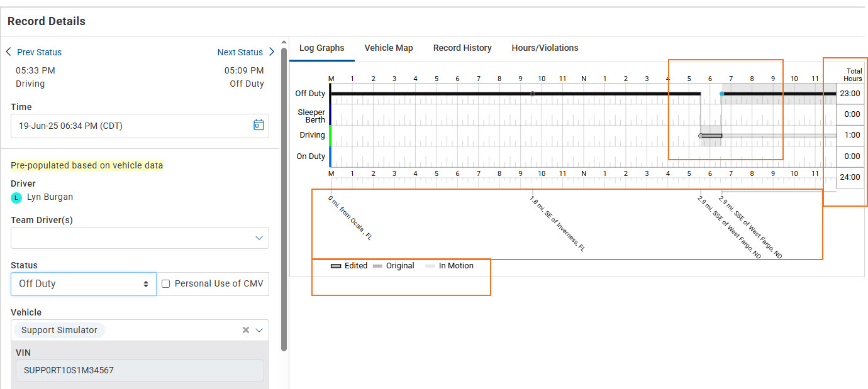The height and width of the screenshot is (389, 868).
Task: Open the Vehicle Map tab
Action: pos(389,48)
